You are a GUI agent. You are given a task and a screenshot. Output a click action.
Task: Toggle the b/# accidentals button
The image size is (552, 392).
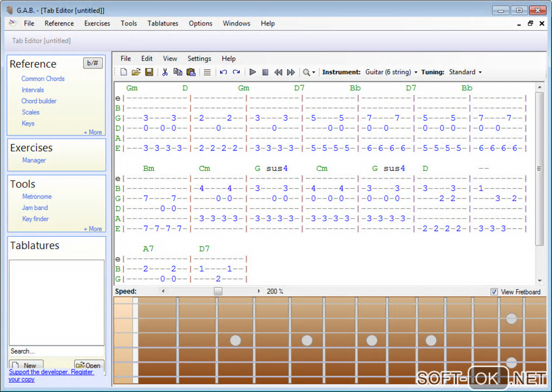pos(93,63)
